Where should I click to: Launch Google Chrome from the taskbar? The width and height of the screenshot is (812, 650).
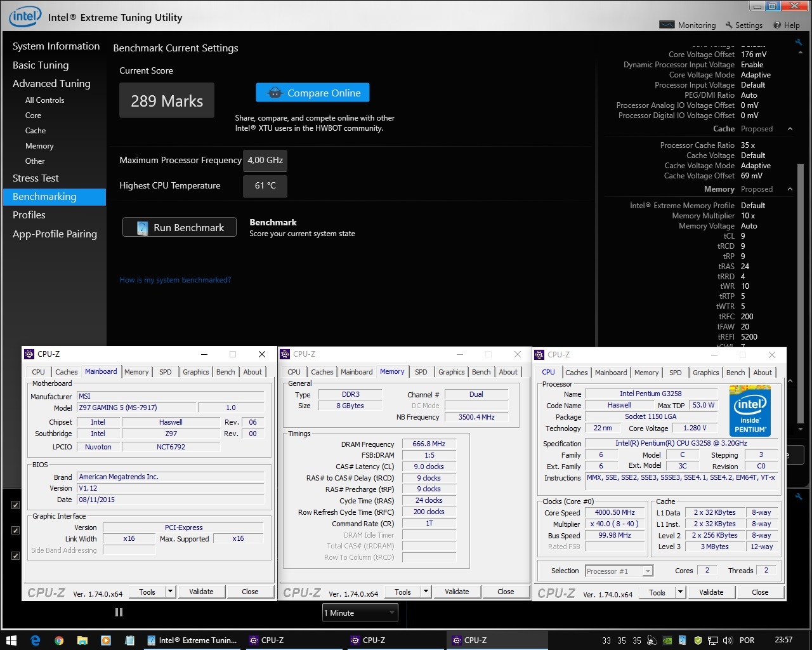pyautogui.click(x=59, y=640)
